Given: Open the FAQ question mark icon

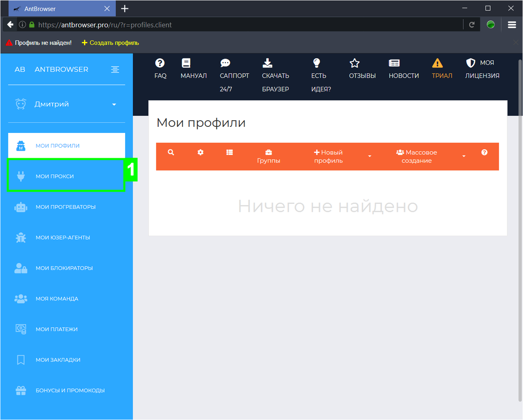Looking at the screenshot, I should click(x=160, y=63).
